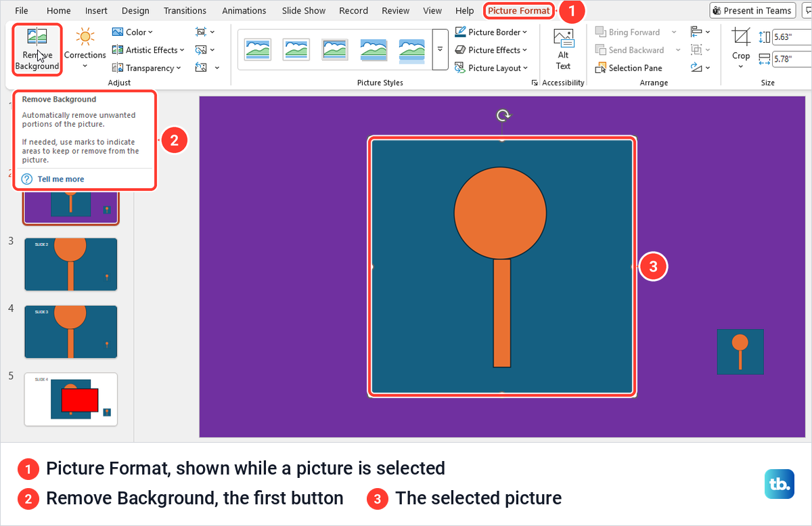Select slide 4 thumbnail

click(71, 332)
